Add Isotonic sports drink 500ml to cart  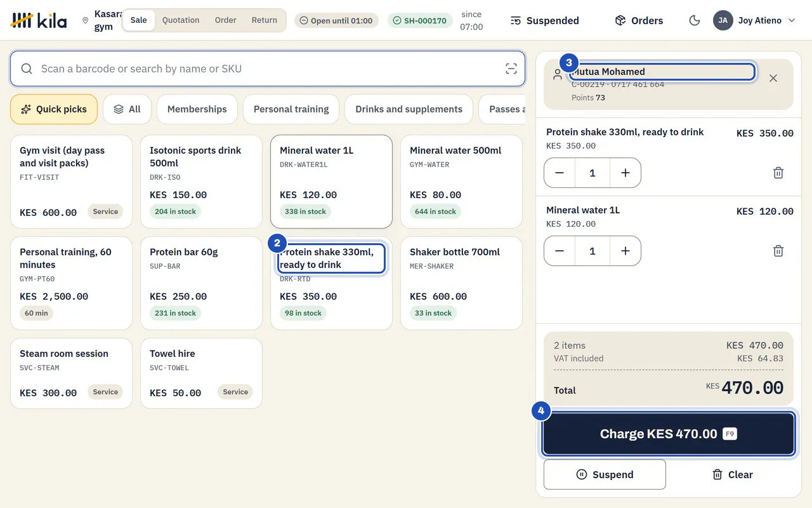click(x=201, y=182)
